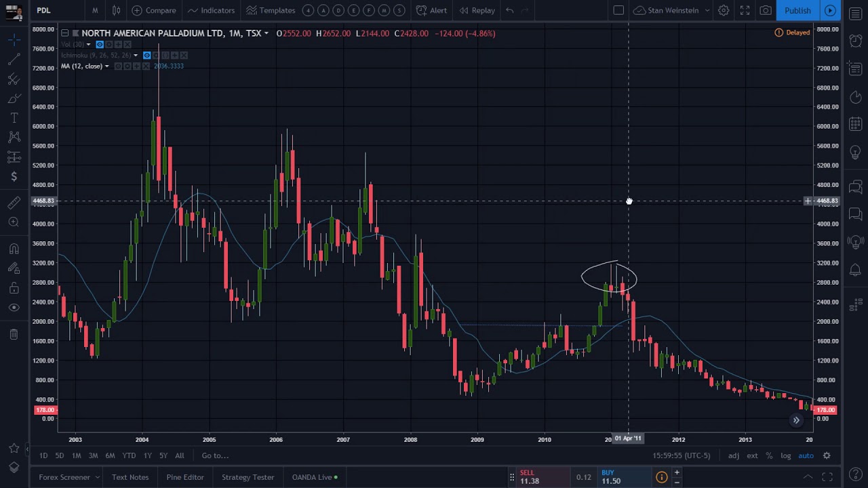Open the pitchfork drawing tools

tap(14, 79)
